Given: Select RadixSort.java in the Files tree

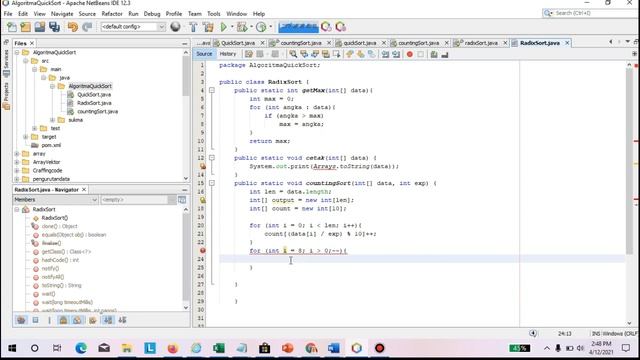Looking at the screenshot, I should 94,103.
